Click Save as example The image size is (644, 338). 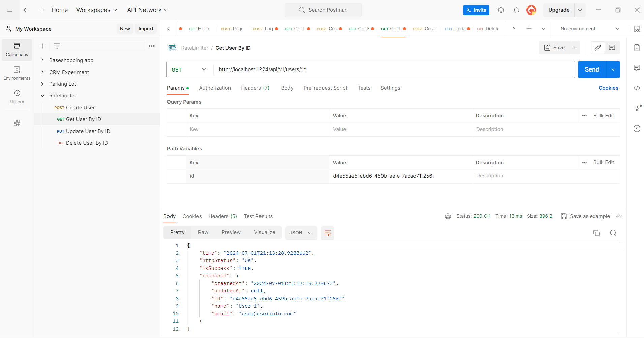[585, 216]
